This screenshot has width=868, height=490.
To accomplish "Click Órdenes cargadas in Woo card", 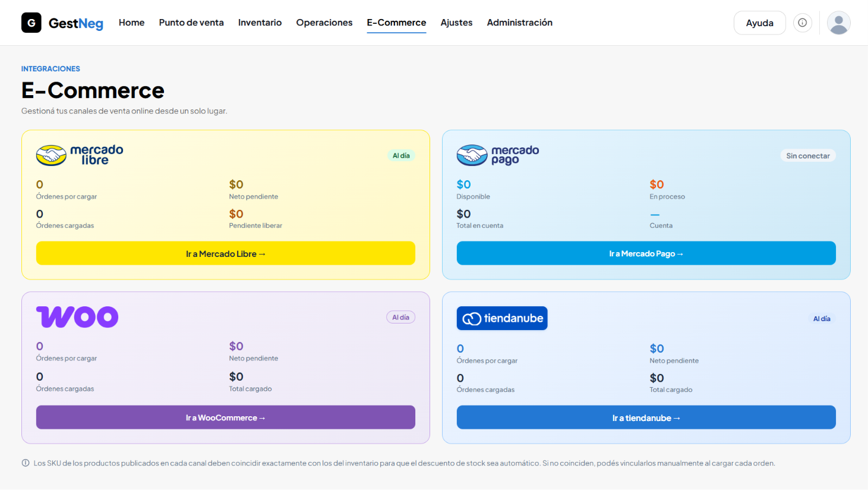I will point(65,389).
